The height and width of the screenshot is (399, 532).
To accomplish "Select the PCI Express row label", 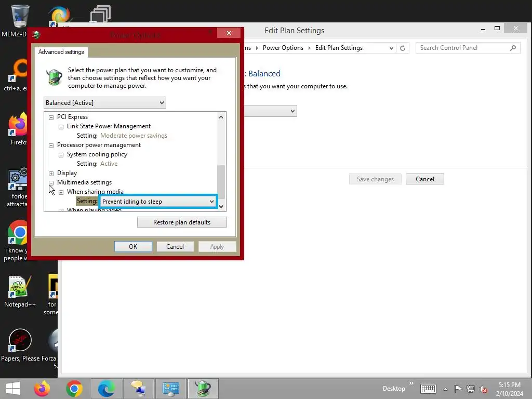I will [72, 117].
